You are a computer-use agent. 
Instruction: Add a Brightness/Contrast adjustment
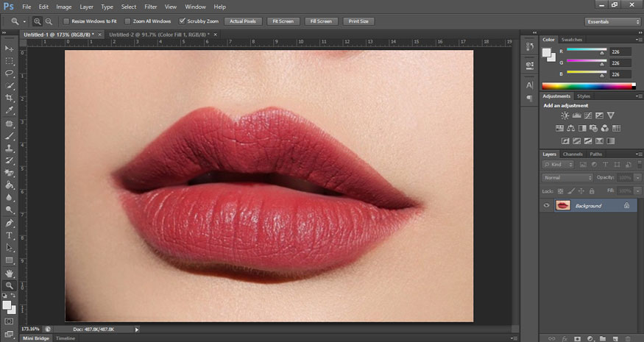pyautogui.click(x=565, y=115)
